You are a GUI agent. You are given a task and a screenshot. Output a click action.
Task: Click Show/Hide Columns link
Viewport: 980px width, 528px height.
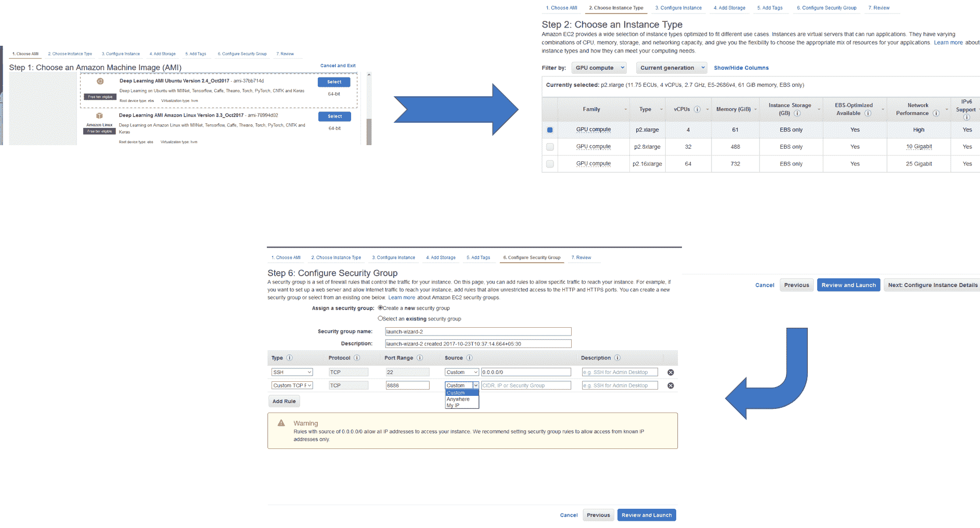741,68
